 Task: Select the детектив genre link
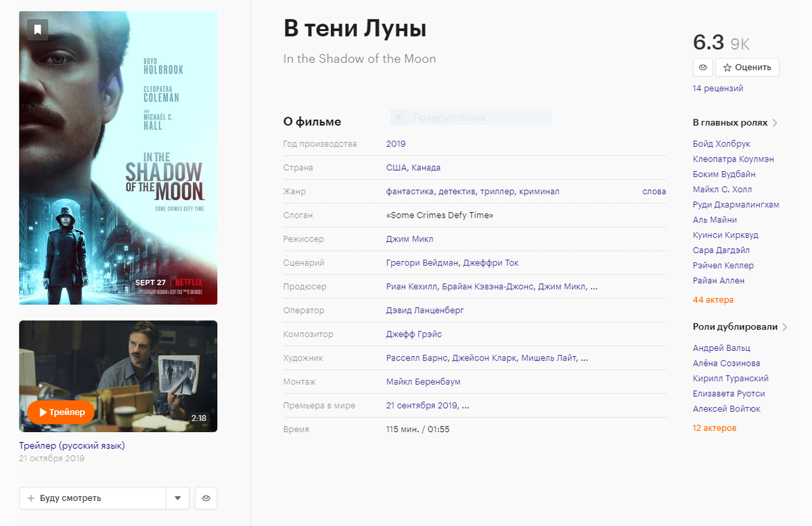[x=457, y=192]
